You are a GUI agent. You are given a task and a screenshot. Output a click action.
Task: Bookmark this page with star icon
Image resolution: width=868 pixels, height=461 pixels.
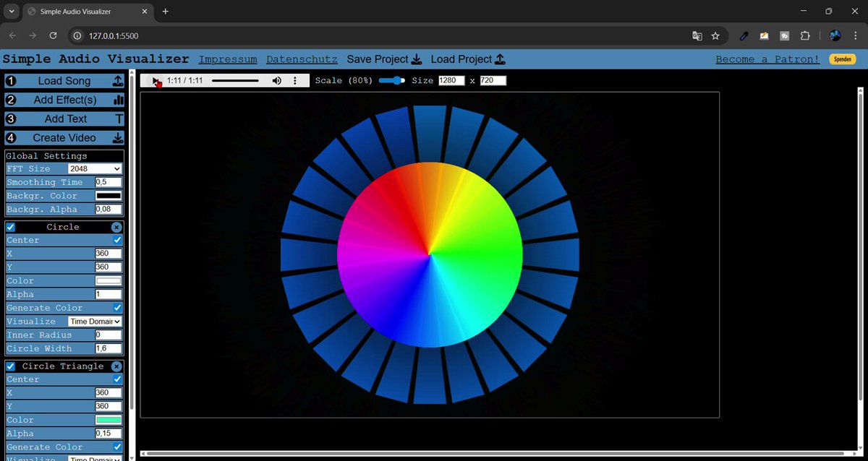tap(715, 35)
